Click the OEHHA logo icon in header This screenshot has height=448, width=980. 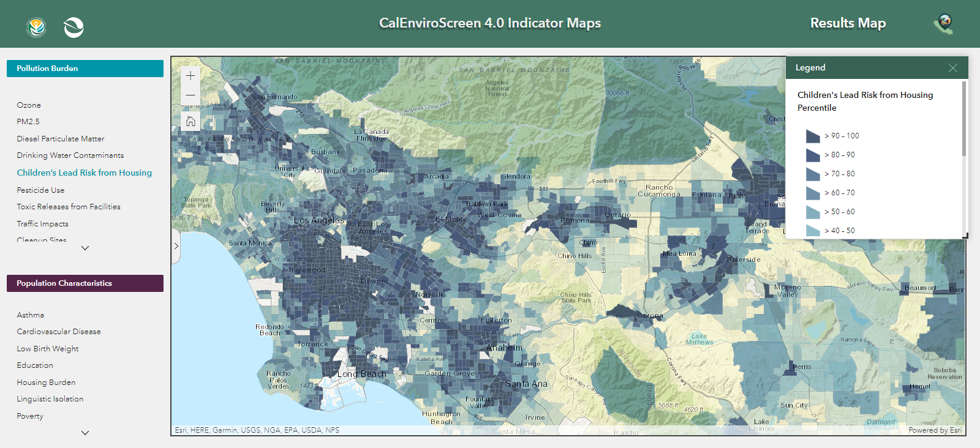(37, 27)
